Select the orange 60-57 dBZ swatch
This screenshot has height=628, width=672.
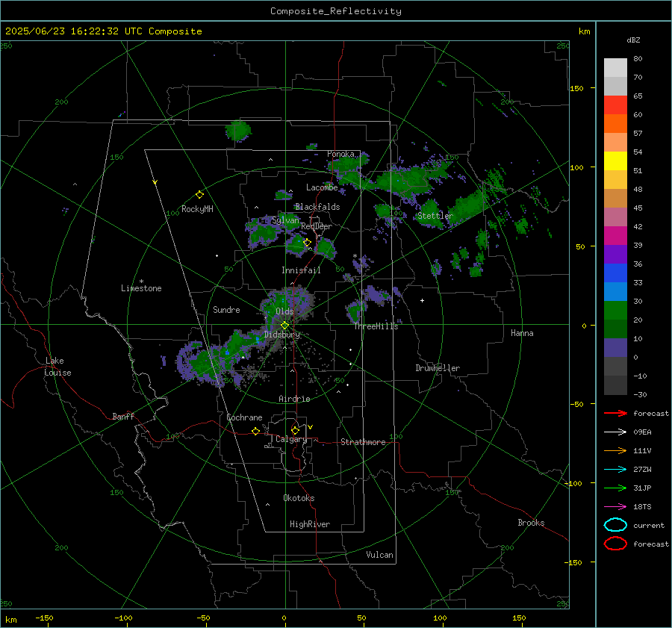point(615,123)
